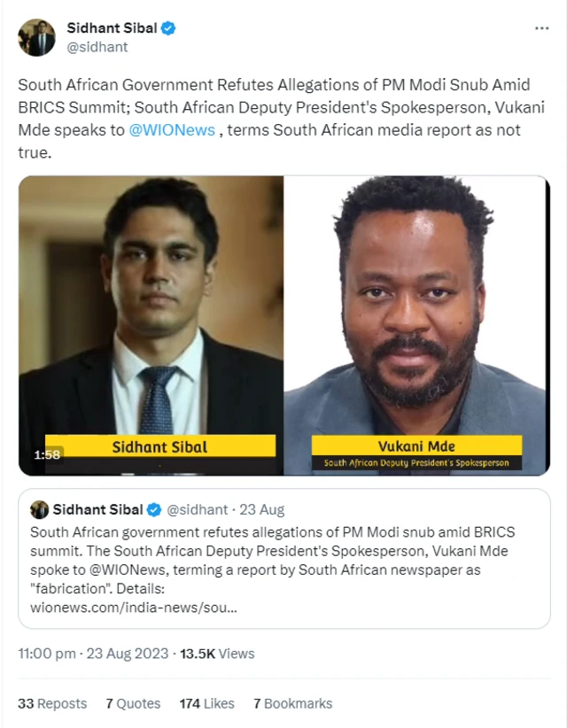Show the 33 Reposts list
The width and height of the screenshot is (567, 728).
[52, 703]
